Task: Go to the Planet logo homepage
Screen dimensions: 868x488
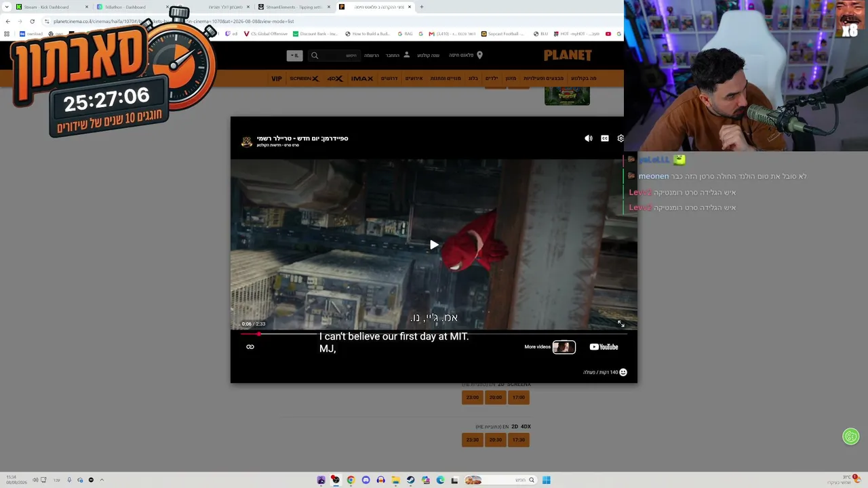Action: [568, 55]
